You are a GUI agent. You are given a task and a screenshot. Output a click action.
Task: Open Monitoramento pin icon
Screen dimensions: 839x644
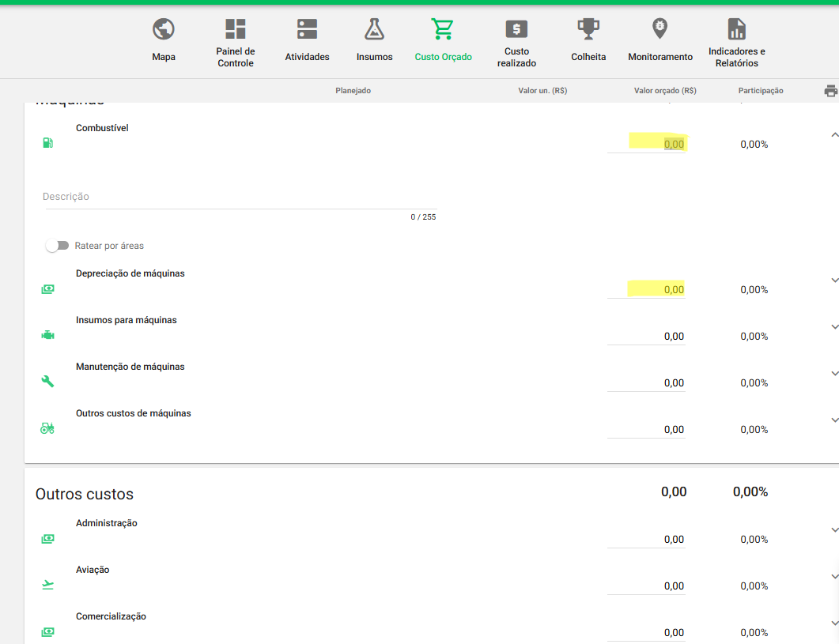coord(659,30)
